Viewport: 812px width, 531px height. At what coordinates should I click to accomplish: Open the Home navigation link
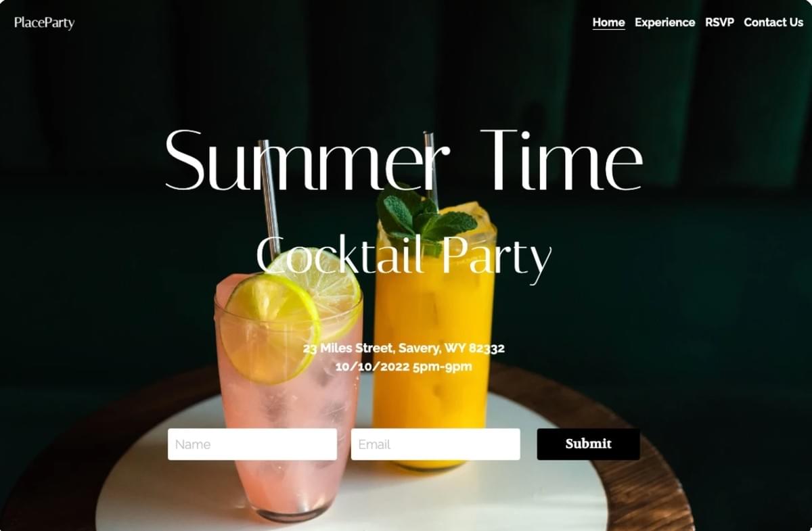tap(608, 22)
